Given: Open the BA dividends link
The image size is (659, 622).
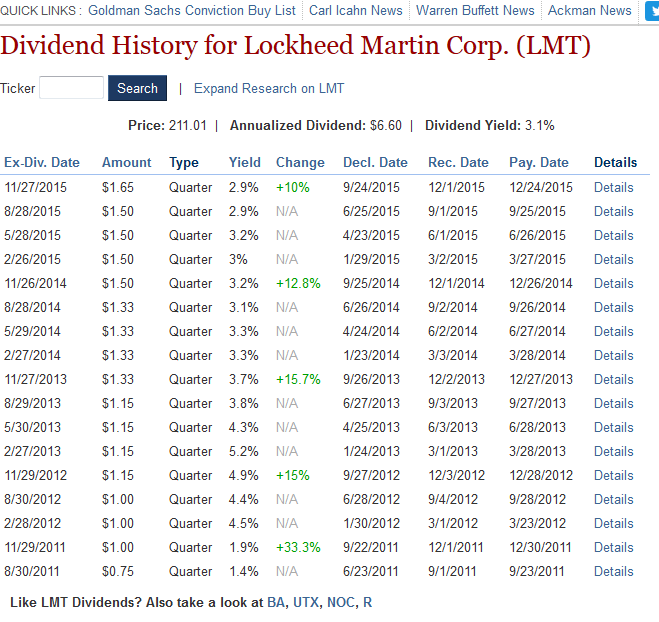Looking at the screenshot, I should pos(275,602).
